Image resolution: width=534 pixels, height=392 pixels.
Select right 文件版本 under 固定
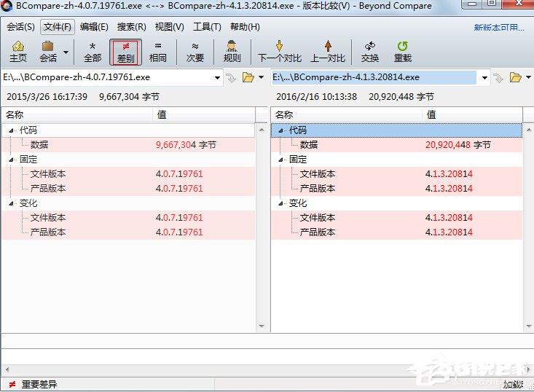(x=397, y=174)
